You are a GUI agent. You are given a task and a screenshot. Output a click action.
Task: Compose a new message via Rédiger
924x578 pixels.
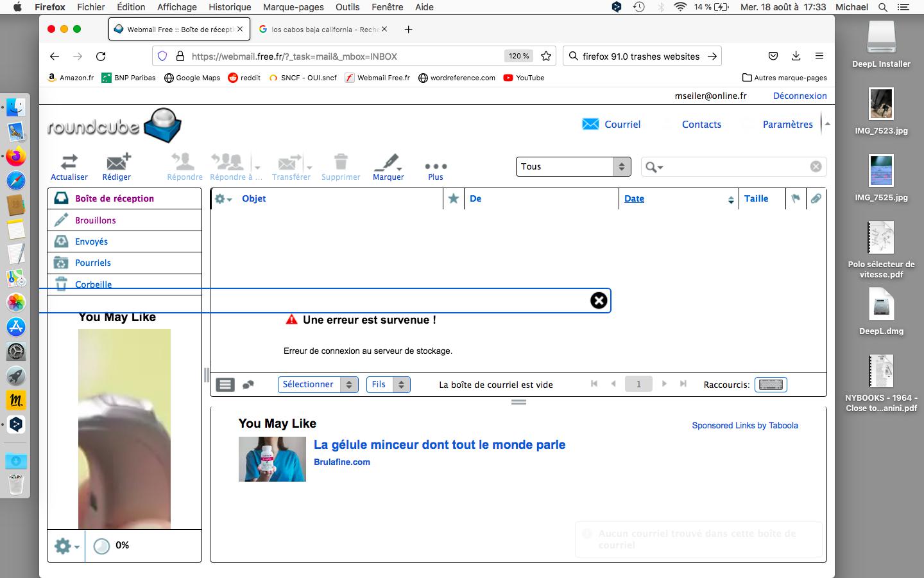point(116,167)
